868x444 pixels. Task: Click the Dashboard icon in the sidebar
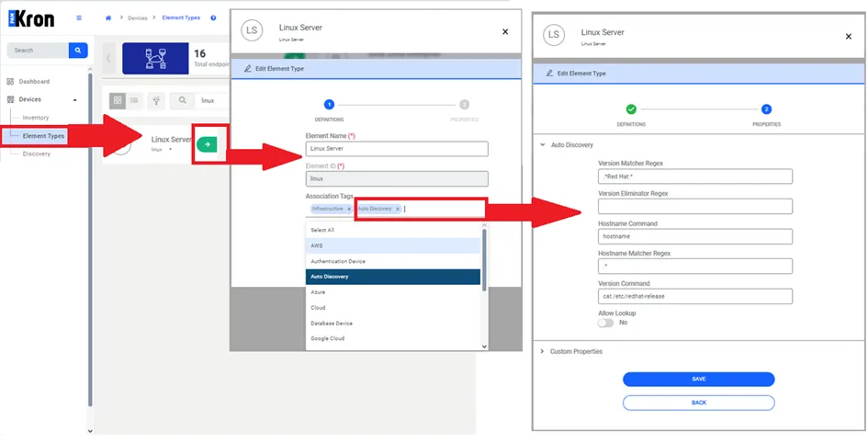tap(10, 82)
